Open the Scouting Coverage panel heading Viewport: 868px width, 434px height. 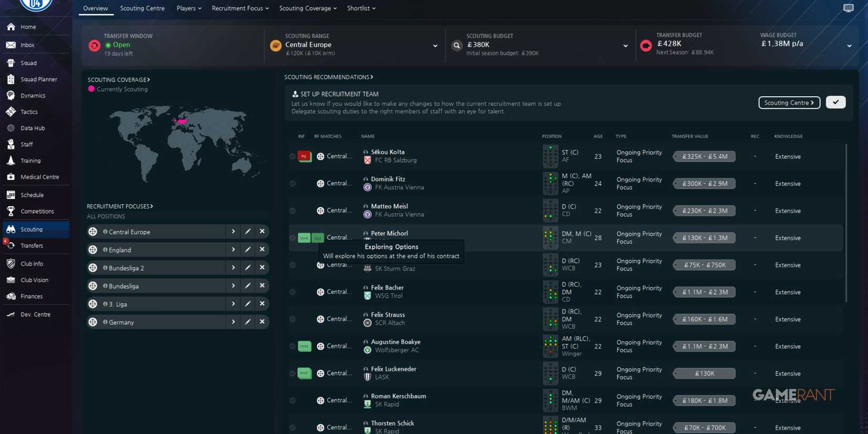click(118, 80)
